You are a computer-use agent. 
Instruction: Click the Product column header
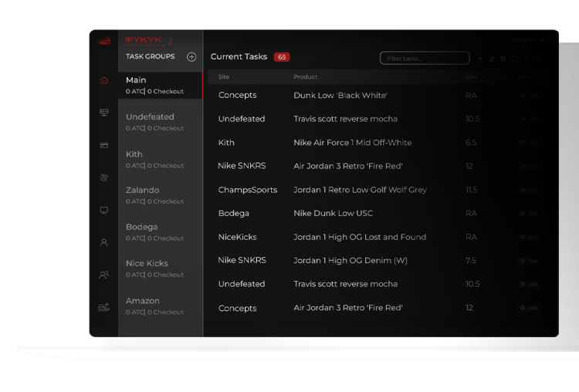tap(305, 77)
